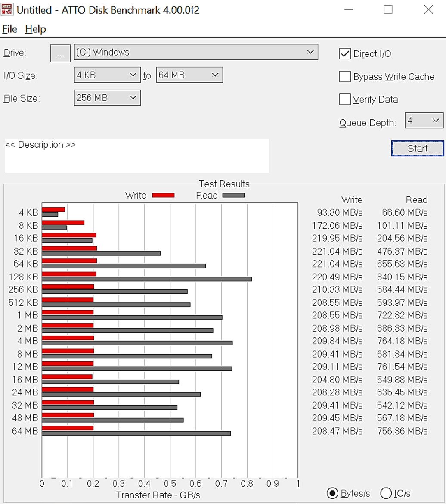The width and height of the screenshot is (446, 504).
Task: Click the 48 MB row label in chart
Action: click(25, 418)
